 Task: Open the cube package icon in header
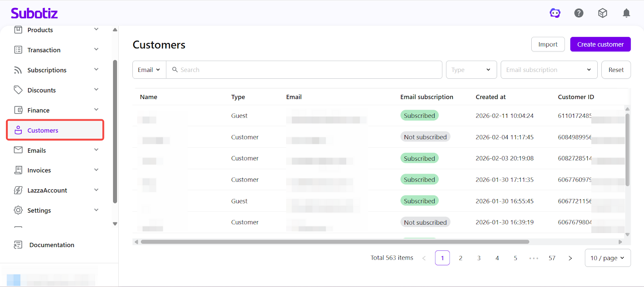(x=603, y=13)
